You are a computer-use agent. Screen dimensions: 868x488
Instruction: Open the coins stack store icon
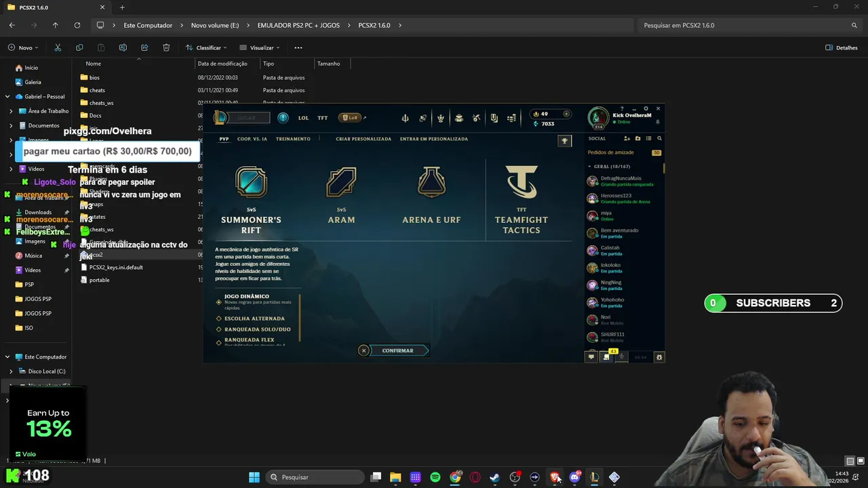(511, 118)
